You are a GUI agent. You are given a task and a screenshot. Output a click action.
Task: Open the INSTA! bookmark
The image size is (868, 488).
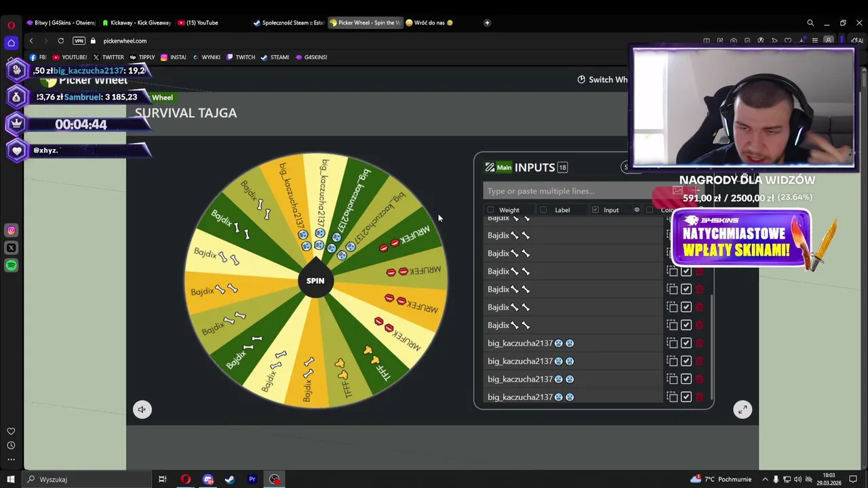174,57
